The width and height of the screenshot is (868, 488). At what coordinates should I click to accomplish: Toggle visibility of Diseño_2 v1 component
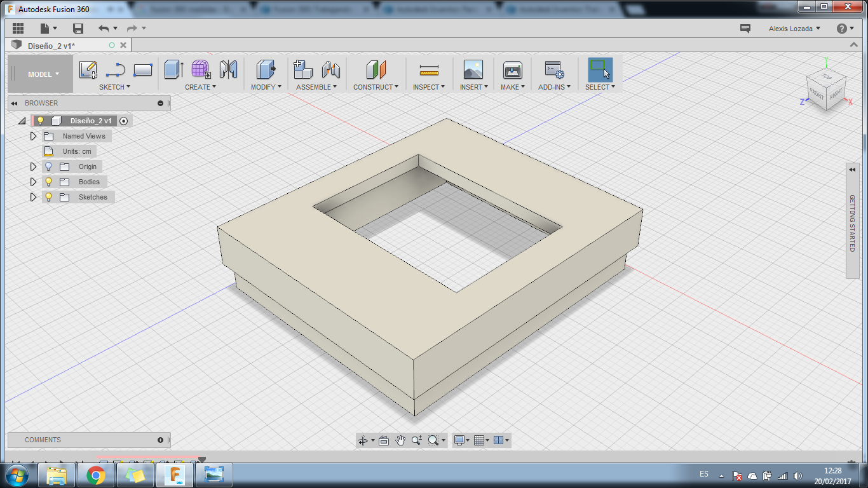40,121
